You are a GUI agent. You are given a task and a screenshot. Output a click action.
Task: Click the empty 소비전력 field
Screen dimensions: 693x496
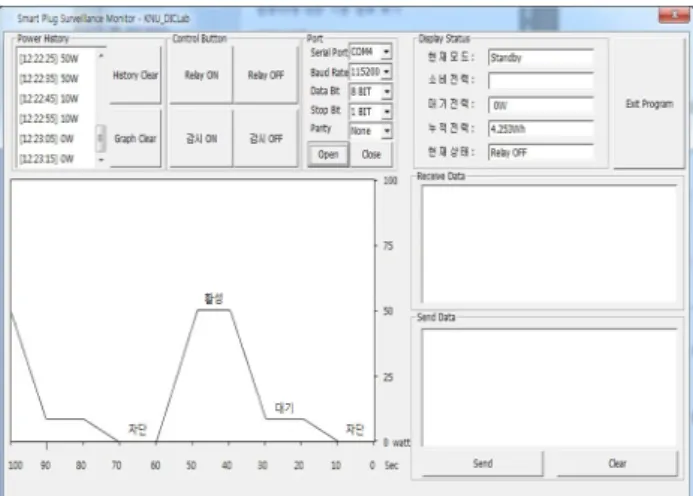pos(541,81)
